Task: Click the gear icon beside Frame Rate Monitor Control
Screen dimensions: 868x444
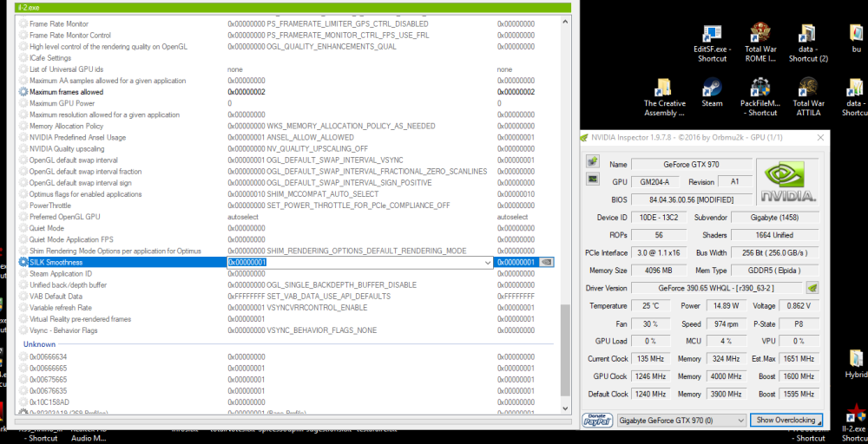Action: 23,36
